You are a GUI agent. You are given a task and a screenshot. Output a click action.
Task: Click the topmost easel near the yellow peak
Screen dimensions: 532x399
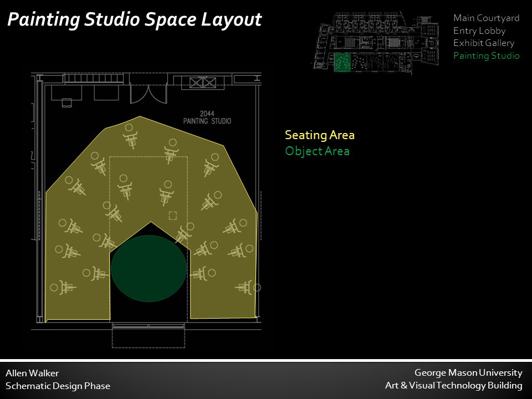(x=130, y=136)
